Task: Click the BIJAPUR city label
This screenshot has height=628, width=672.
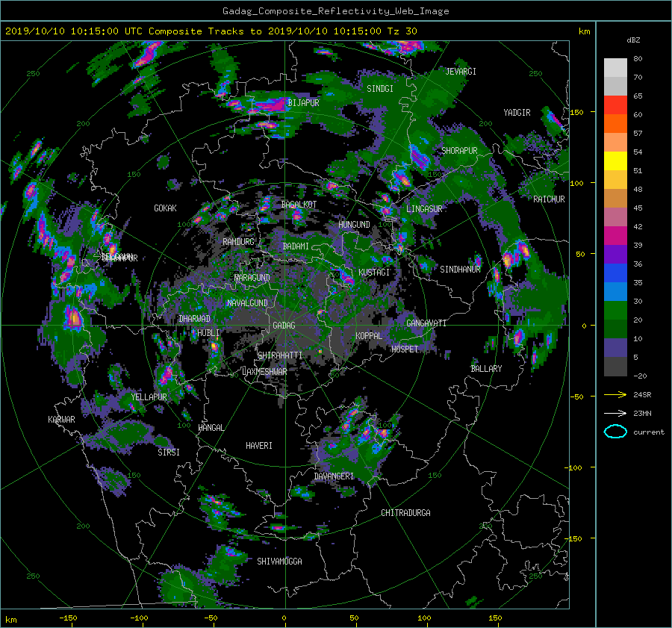Action: point(303,103)
